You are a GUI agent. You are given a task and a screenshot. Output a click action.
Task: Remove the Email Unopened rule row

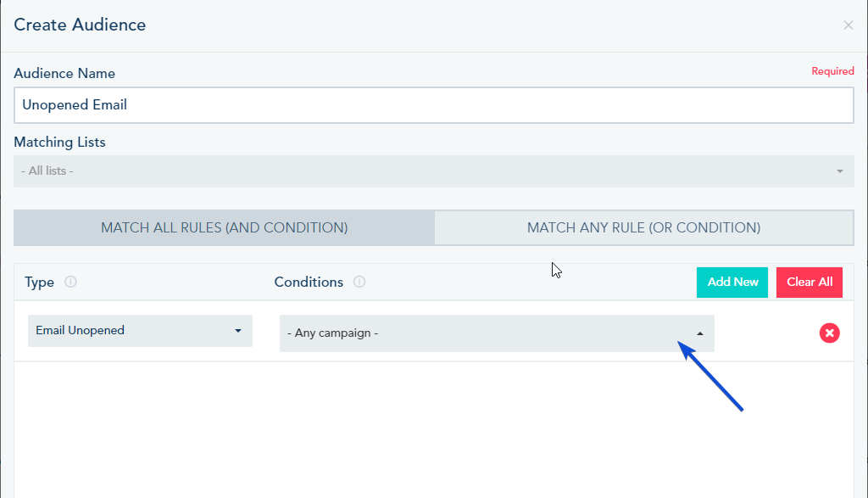(829, 333)
